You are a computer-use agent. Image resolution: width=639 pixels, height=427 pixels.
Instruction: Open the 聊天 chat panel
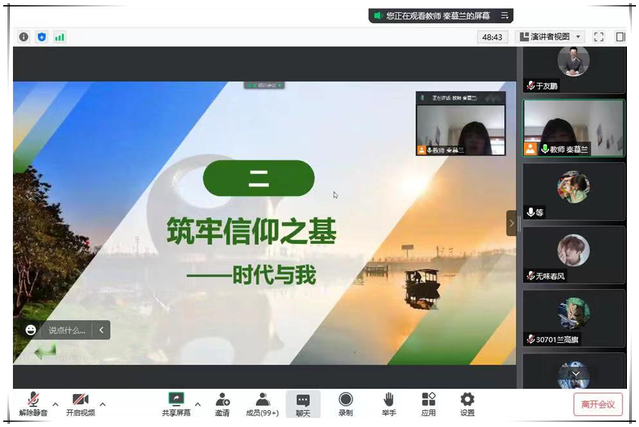303,403
